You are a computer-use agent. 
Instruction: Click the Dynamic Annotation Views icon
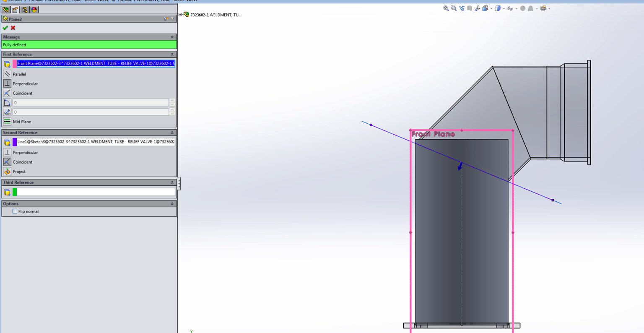[x=477, y=8]
